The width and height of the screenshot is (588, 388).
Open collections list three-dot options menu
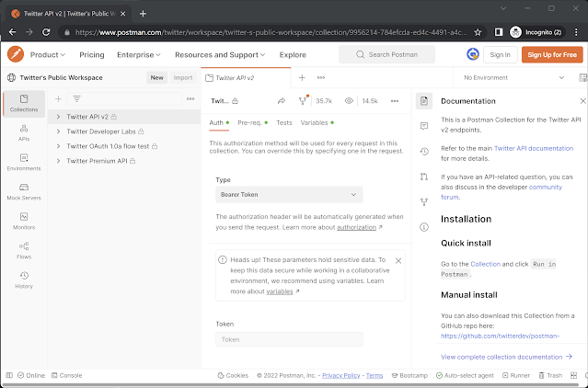(x=190, y=99)
